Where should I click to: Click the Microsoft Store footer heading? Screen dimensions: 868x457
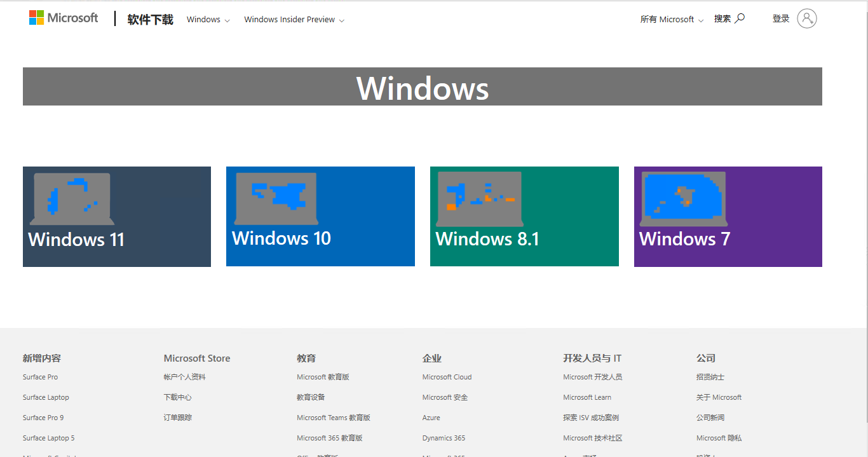tap(197, 358)
